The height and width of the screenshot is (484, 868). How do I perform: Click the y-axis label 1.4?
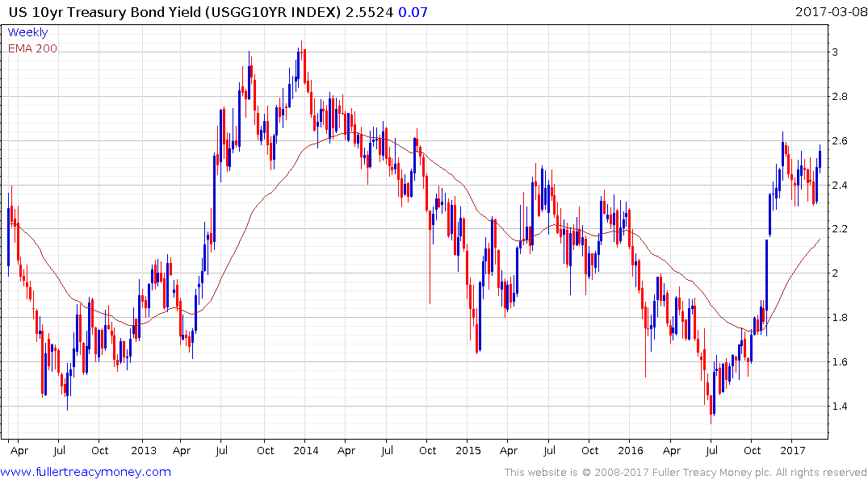(x=840, y=406)
